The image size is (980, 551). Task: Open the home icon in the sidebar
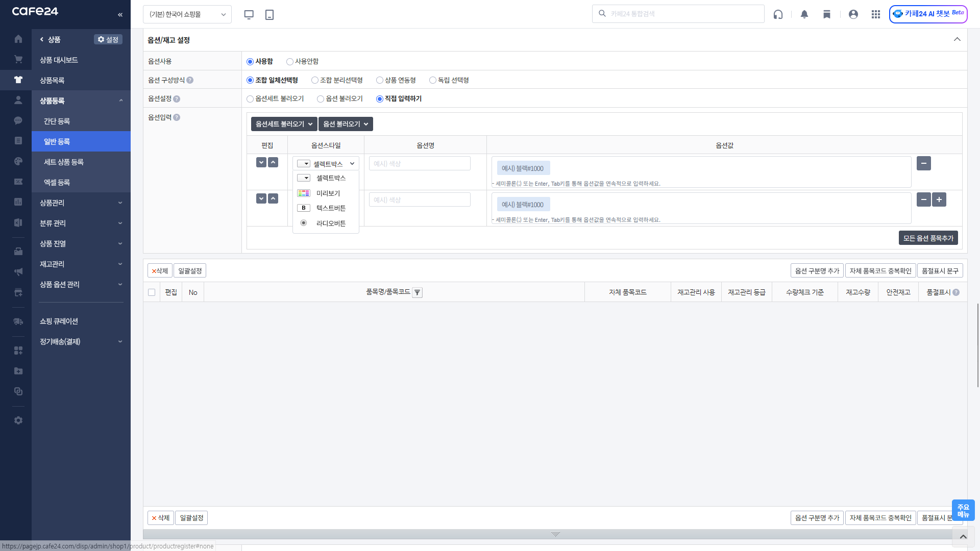click(18, 39)
